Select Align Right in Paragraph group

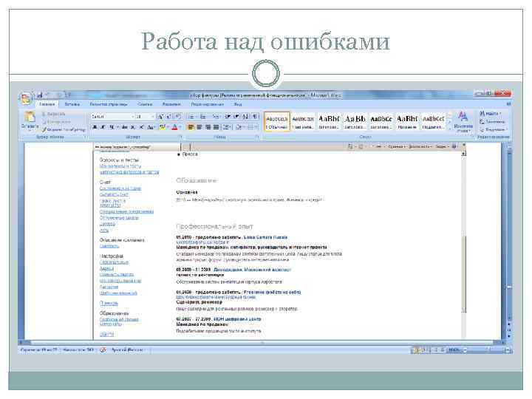pyautogui.click(x=208, y=127)
